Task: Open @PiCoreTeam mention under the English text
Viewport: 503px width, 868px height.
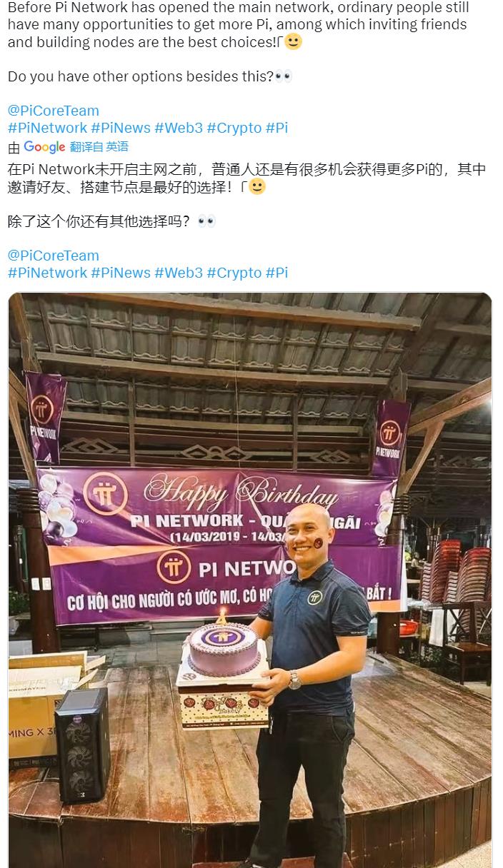Action: (53, 111)
